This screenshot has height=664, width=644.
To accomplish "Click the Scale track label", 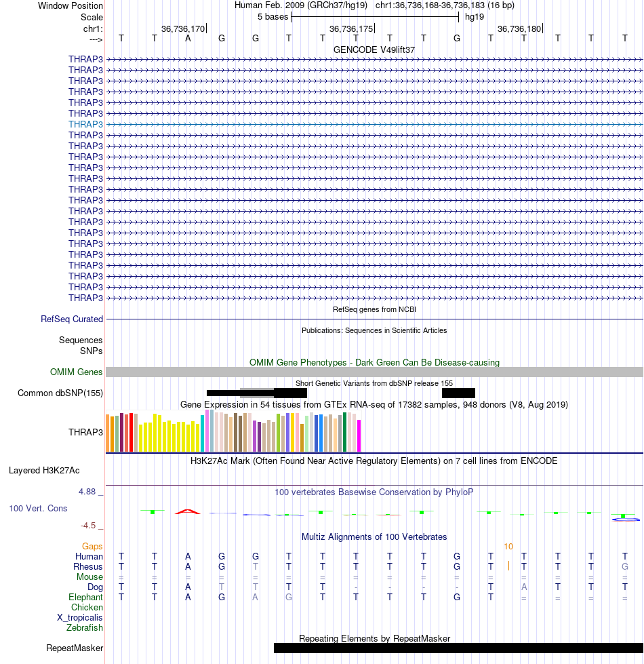I will (x=92, y=18).
